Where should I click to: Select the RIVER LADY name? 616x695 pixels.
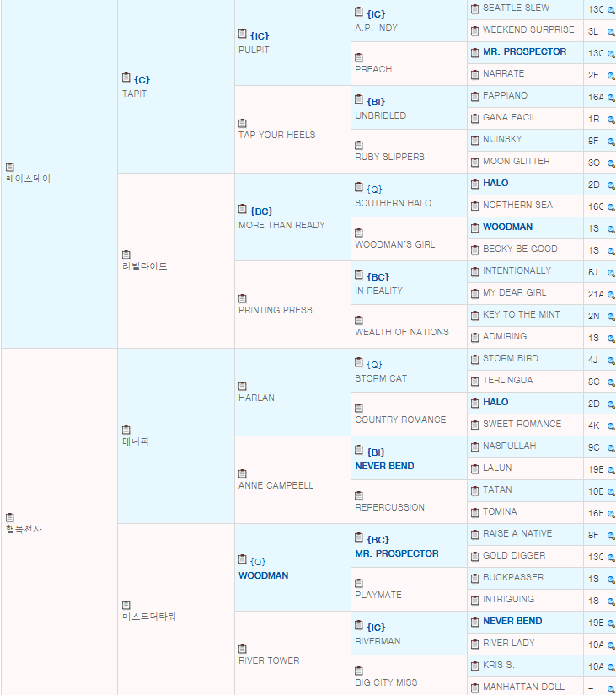[509, 643]
